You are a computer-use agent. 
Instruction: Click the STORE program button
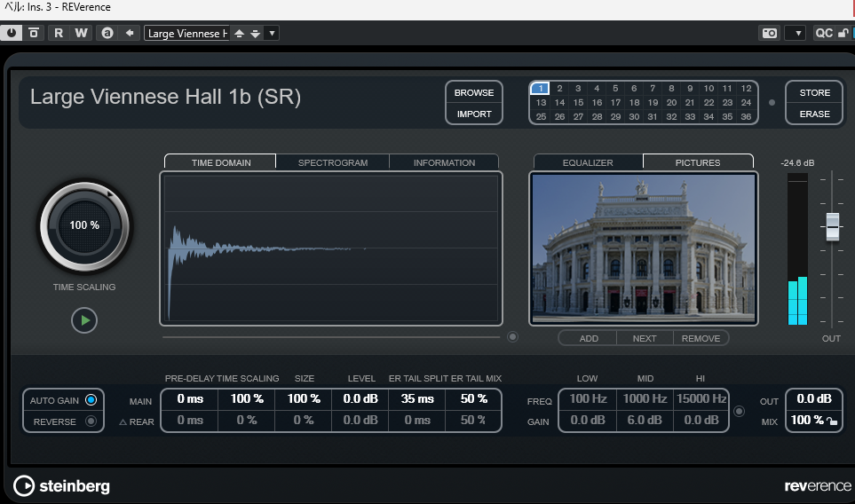(x=815, y=92)
